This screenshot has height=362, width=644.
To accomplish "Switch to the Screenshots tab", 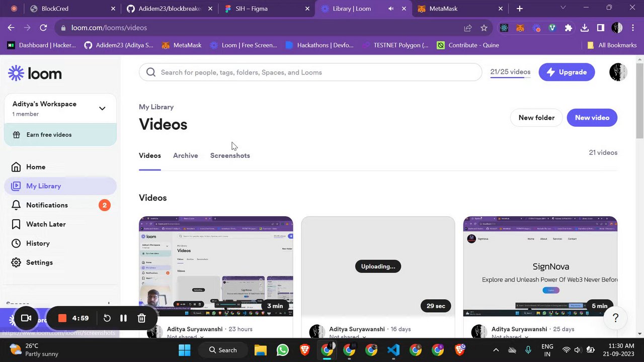I will [x=230, y=155].
